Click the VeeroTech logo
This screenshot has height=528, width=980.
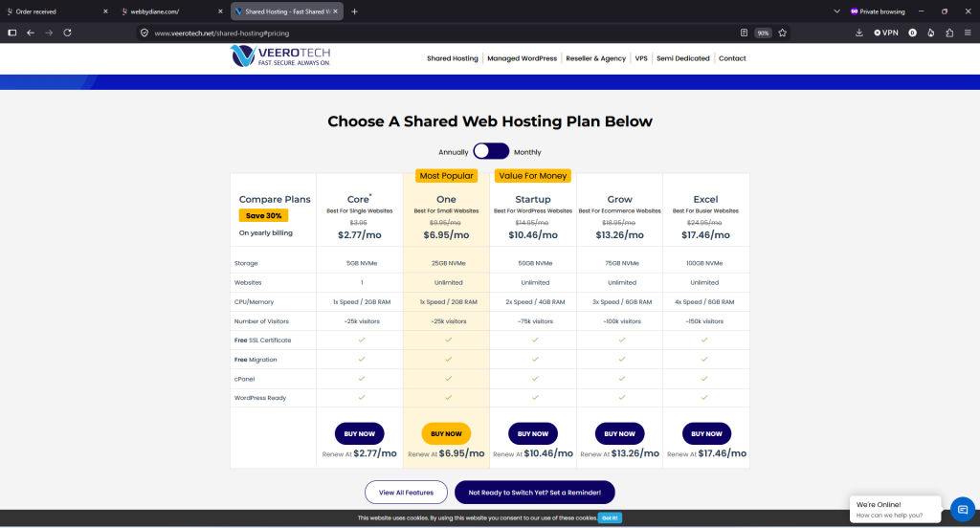pos(280,55)
